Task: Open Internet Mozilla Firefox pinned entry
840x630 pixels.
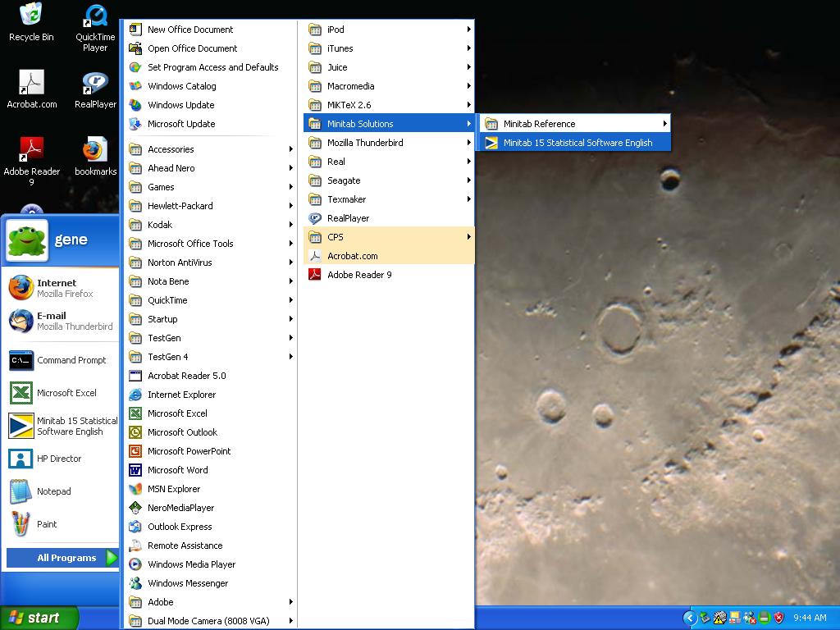Action: (x=61, y=288)
